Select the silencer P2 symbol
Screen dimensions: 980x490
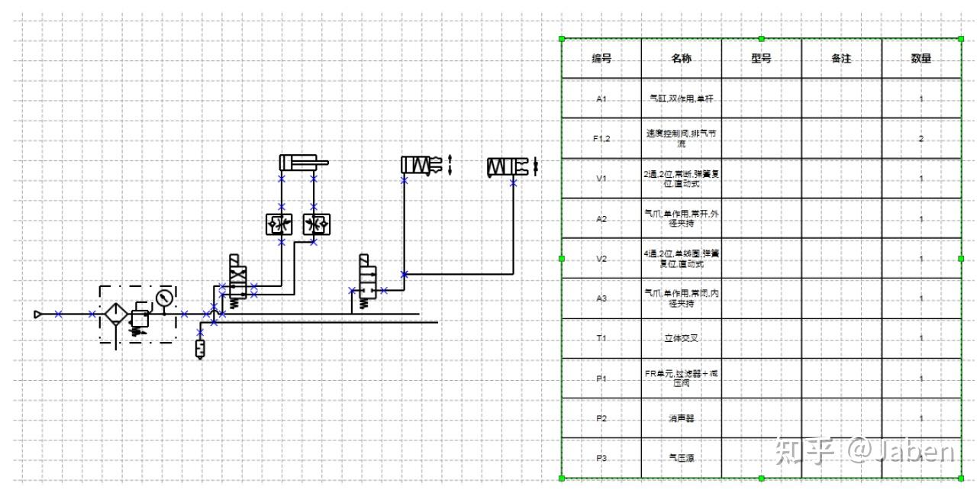pyautogui.click(x=200, y=347)
